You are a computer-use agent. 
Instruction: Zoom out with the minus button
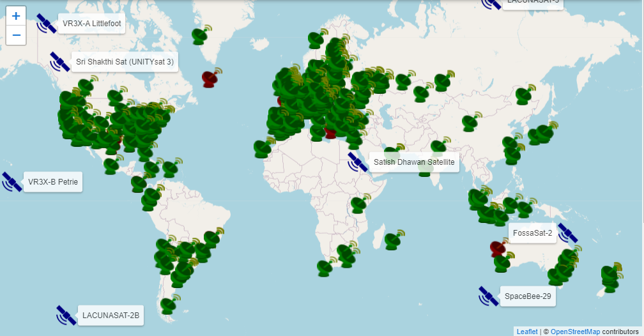pos(16,35)
